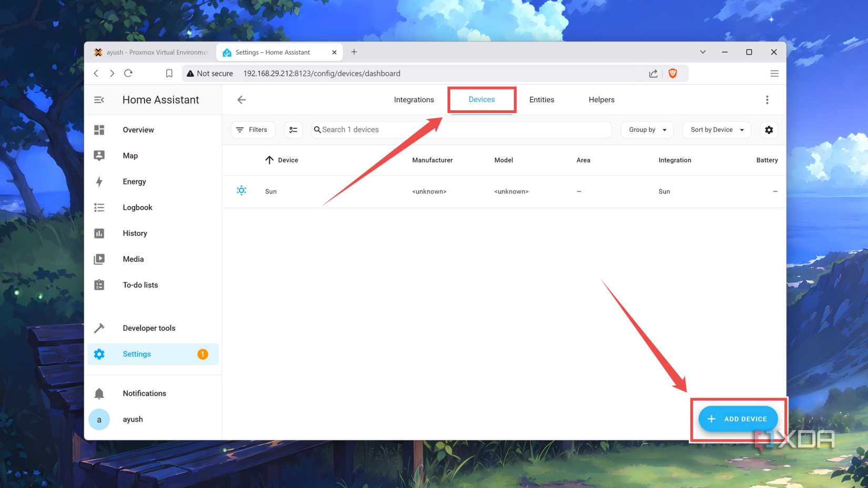Viewport: 868px width, 488px height.
Task: Open the Media player icon
Action: [x=99, y=259]
